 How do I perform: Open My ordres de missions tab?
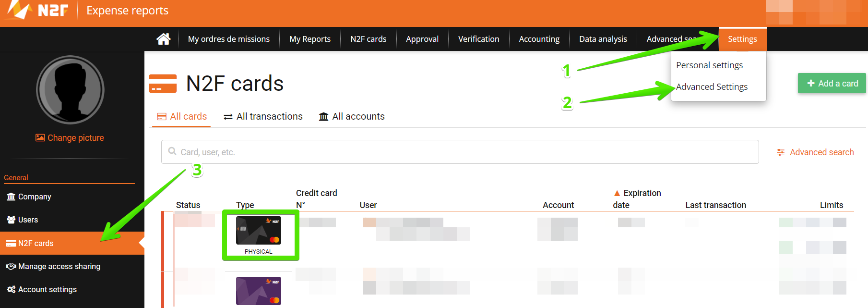coord(229,39)
